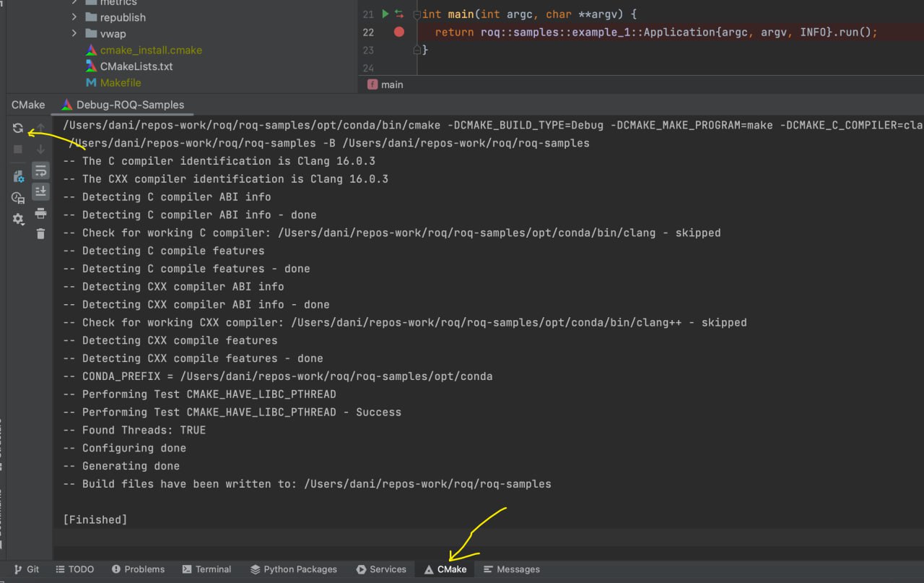Open the Terminal tool window
The width and height of the screenshot is (924, 583).
click(x=206, y=569)
